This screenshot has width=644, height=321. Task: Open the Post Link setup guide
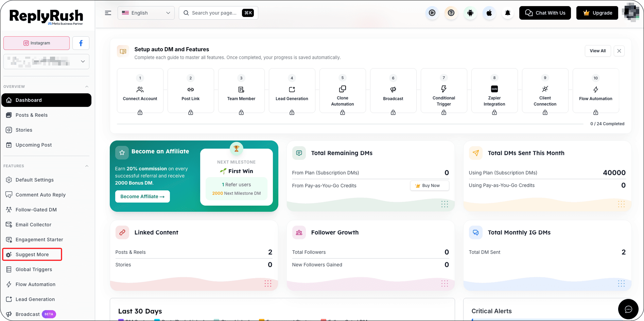(191, 91)
